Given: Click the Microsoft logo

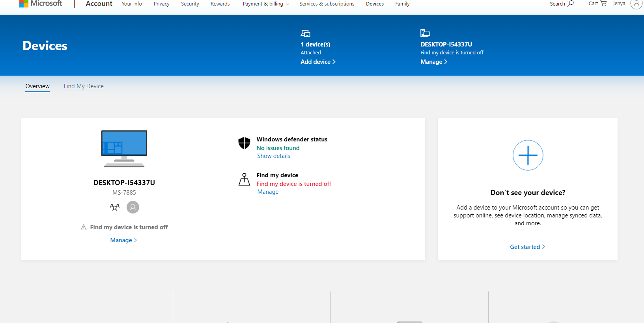Looking at the screenshot, I should coord(41,4).
